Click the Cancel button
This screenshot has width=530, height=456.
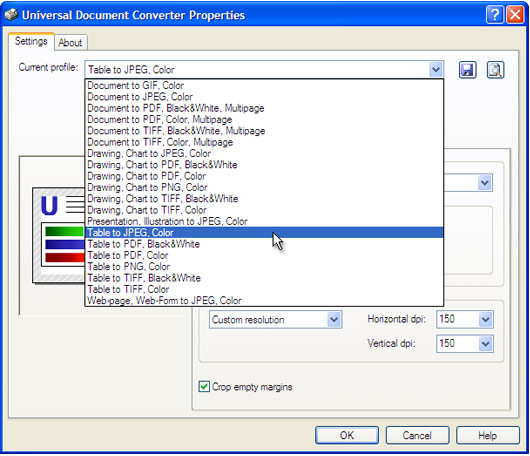click(x=417, y=435)
